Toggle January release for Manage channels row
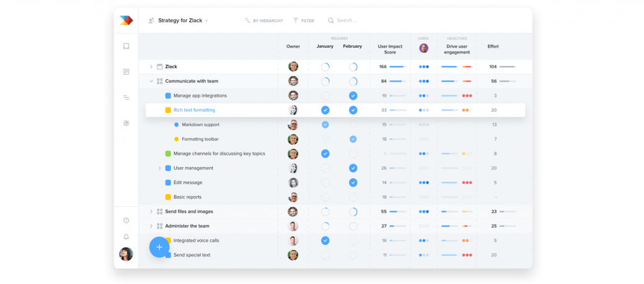 [325, 153]
